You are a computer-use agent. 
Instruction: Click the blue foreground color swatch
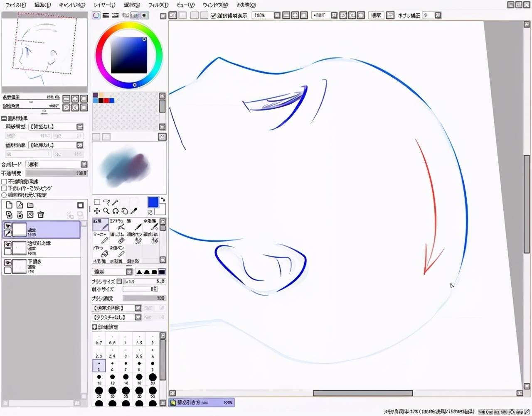153,202
